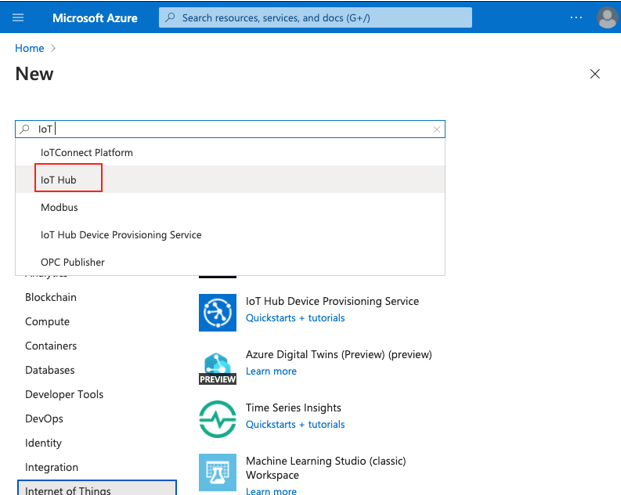This screenshot has height=495, width=621.
Task: Open the Integration category
Action: tap(51, 467)
